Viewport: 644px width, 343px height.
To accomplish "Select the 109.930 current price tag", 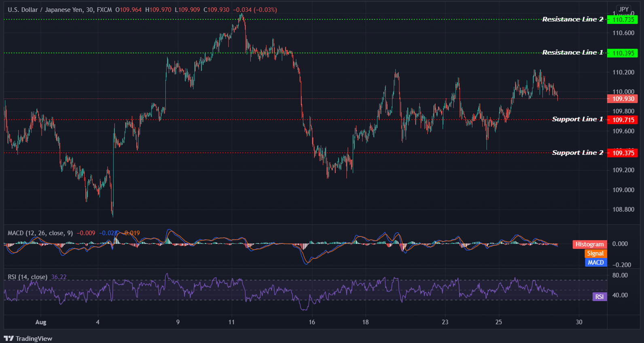I will pyautogui.click(x=623, y=99).
